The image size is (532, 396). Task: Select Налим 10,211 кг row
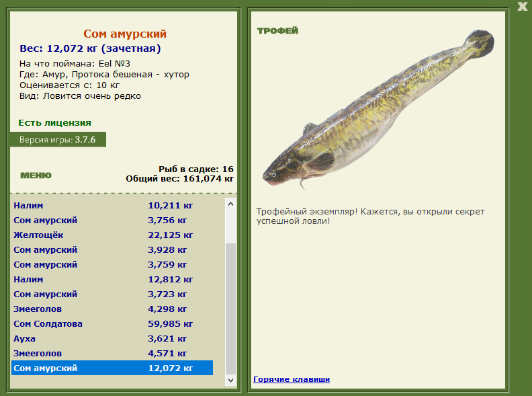pyautogui.click(x=112, y=206)
